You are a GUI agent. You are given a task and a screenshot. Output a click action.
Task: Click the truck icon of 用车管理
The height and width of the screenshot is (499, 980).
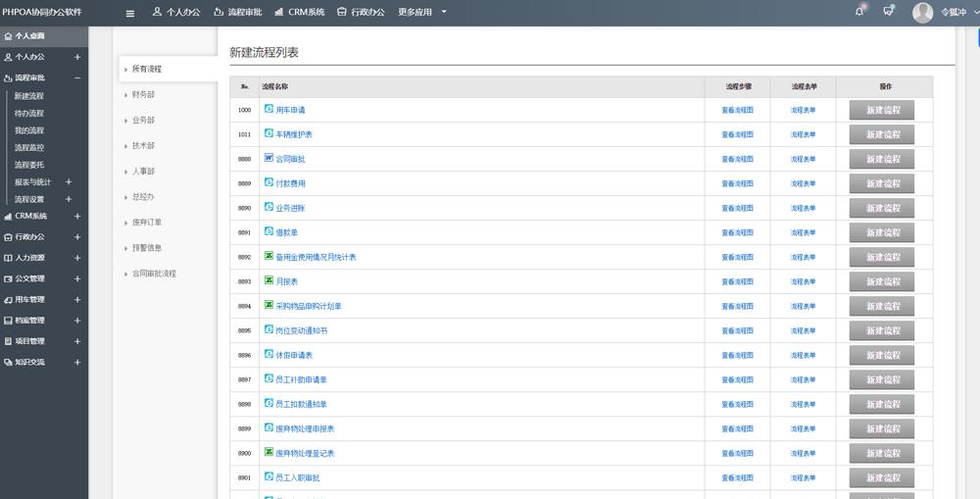8,300
